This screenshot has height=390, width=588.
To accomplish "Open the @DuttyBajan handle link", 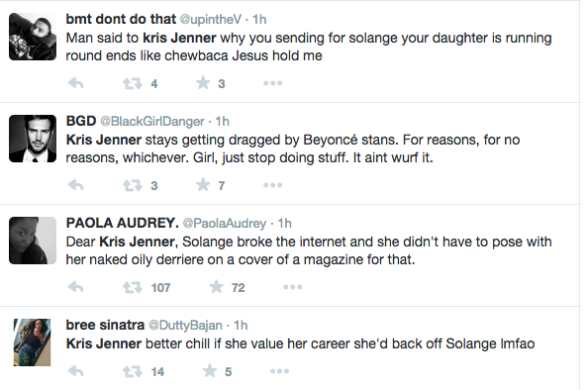I will 186,325.
